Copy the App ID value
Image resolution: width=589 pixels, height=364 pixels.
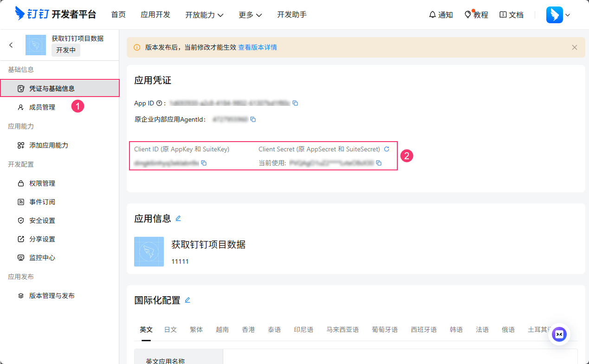point(295,103)
